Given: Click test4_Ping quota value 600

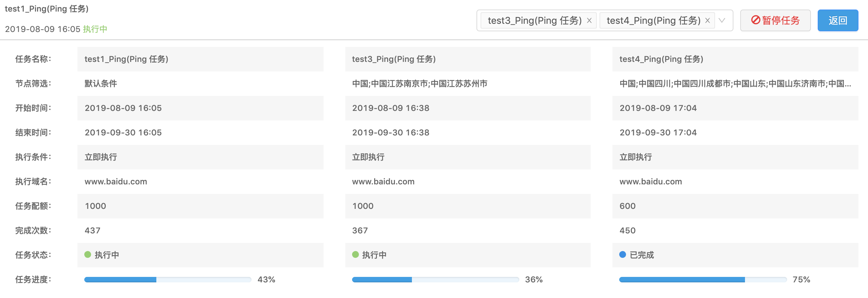Looking at the screenshot, I should (627, 206).
